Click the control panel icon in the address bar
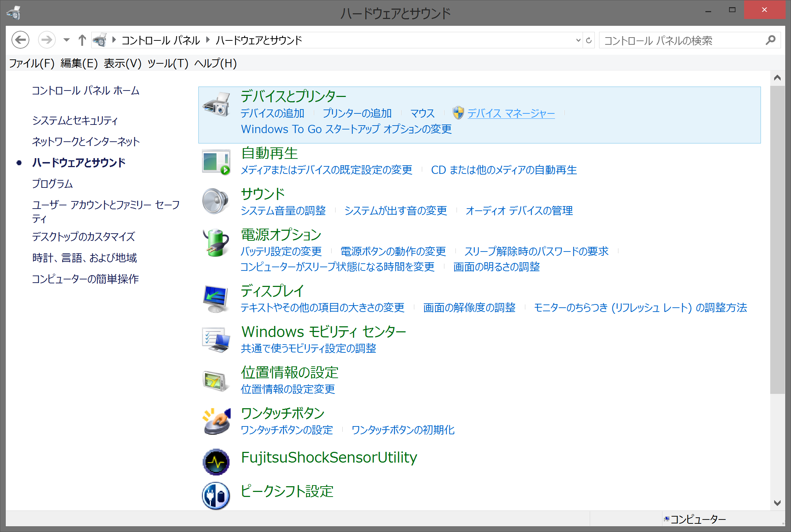 (x=100, y=40)
